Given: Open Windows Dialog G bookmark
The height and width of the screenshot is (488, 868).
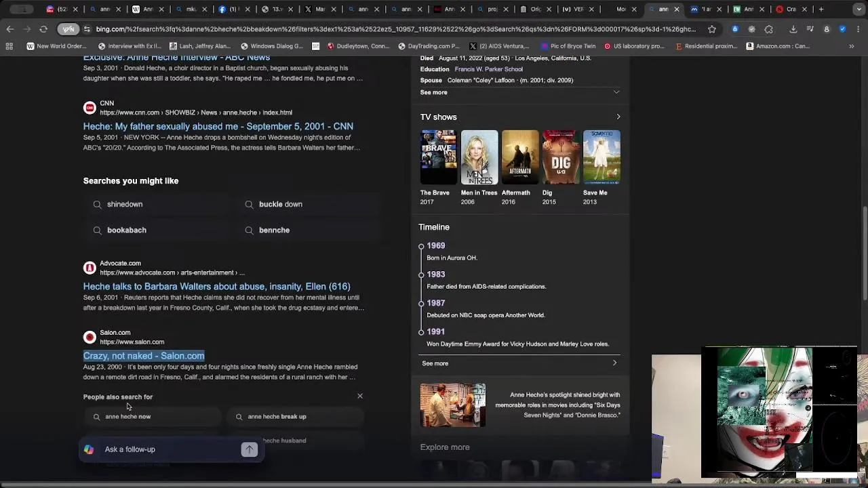Looking at the screenshot, I should 271,46.
